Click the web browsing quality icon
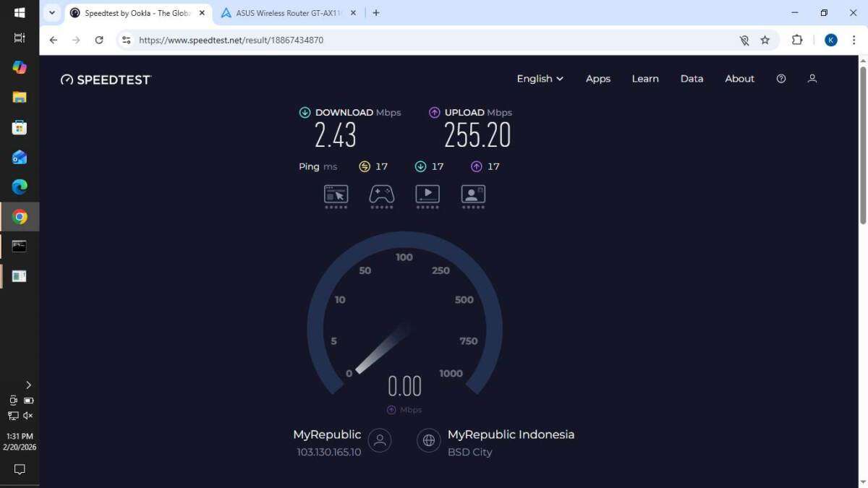This screenshot has height=488, width=868. (x=336, y=194)
